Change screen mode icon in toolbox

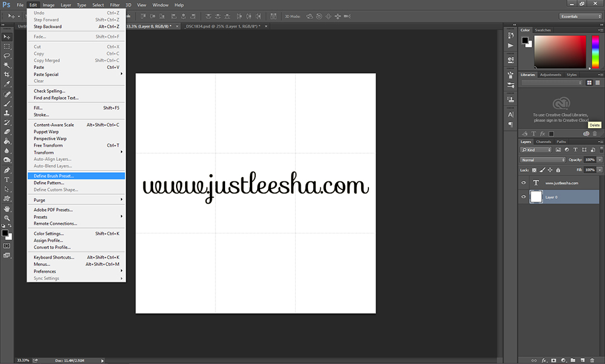(7, 255)
